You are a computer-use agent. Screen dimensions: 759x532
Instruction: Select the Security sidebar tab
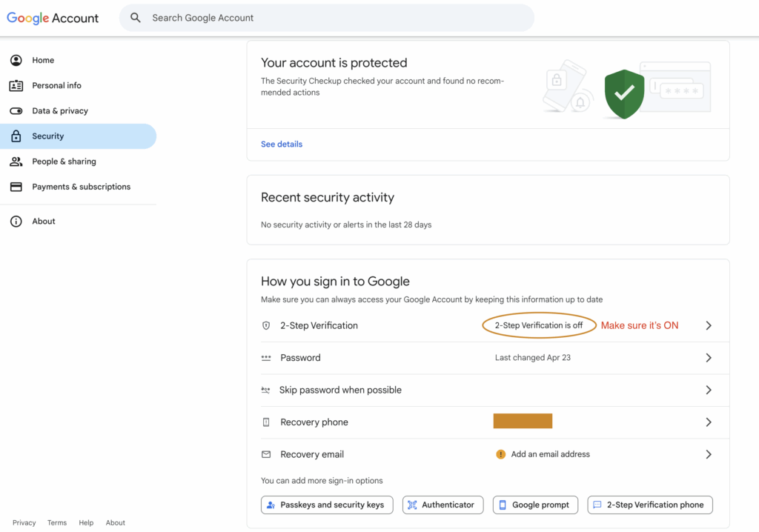[x=78, y=136]
